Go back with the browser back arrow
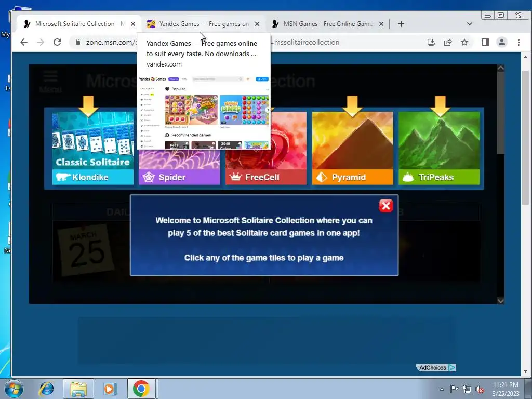 point(24,42)
